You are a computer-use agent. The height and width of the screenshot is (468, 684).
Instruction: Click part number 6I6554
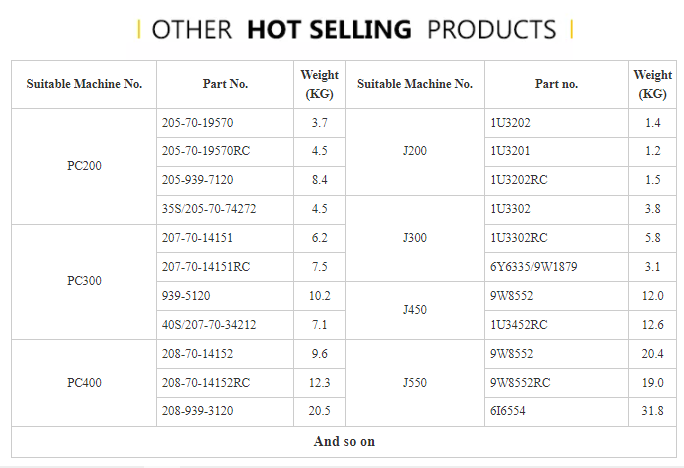[508, 411]
